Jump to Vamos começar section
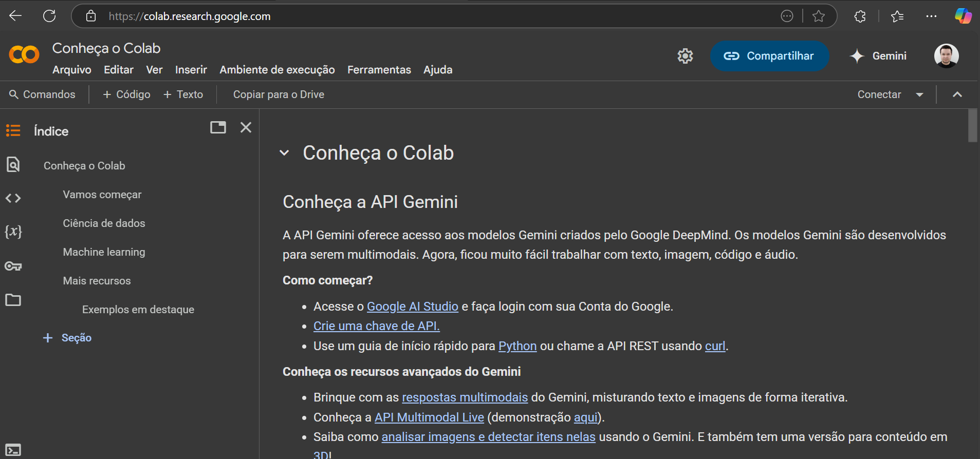 (102, 195)
